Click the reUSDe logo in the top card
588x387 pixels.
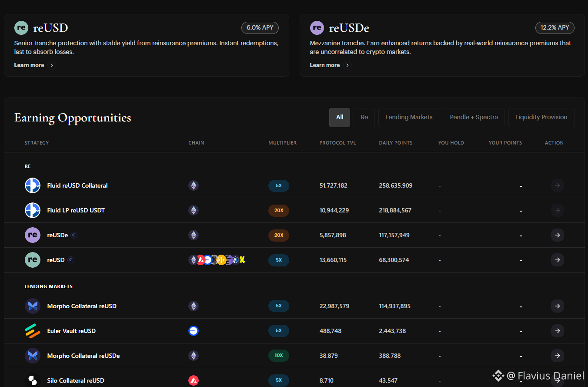pyautogui.click(x=317, y=28)
